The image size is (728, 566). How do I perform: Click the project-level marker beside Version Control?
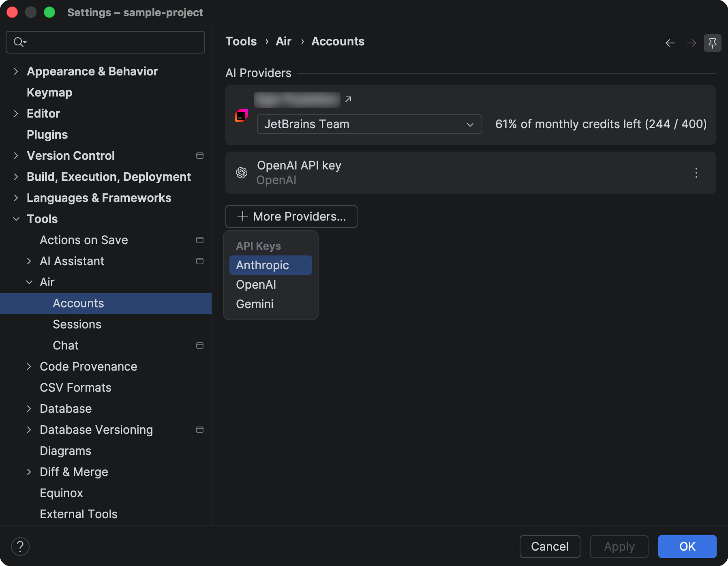pyautogui.click(x=200, y=156)
